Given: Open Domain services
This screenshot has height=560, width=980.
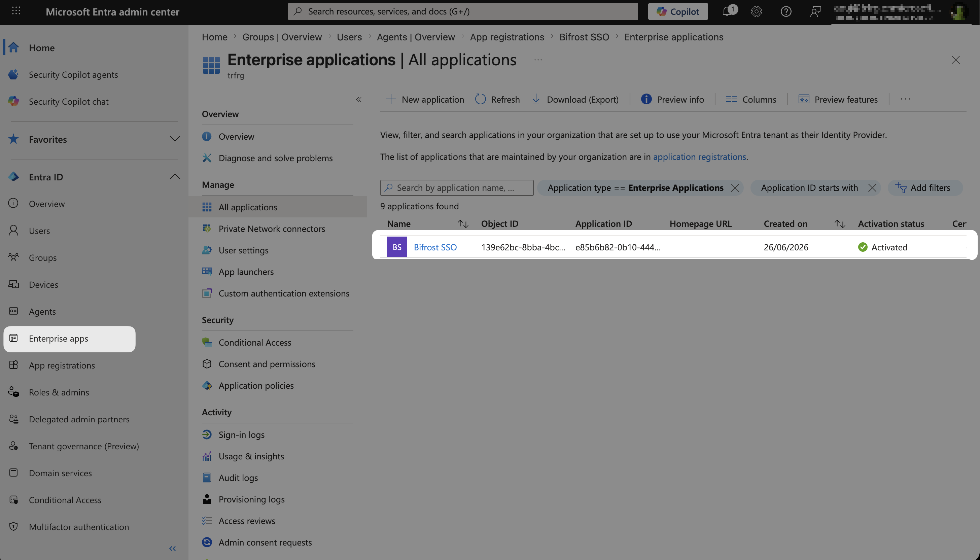Looking at the screenshot, I should [60, 473].
